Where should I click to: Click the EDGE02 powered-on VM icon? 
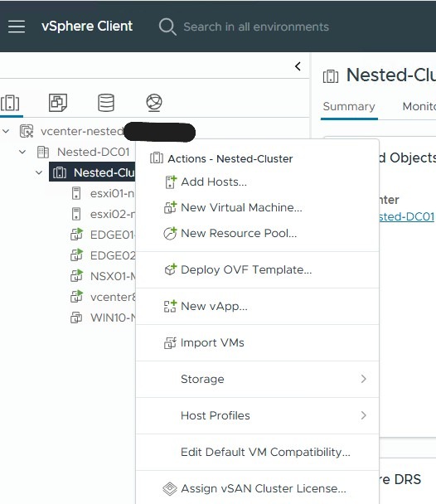[76, 254]
